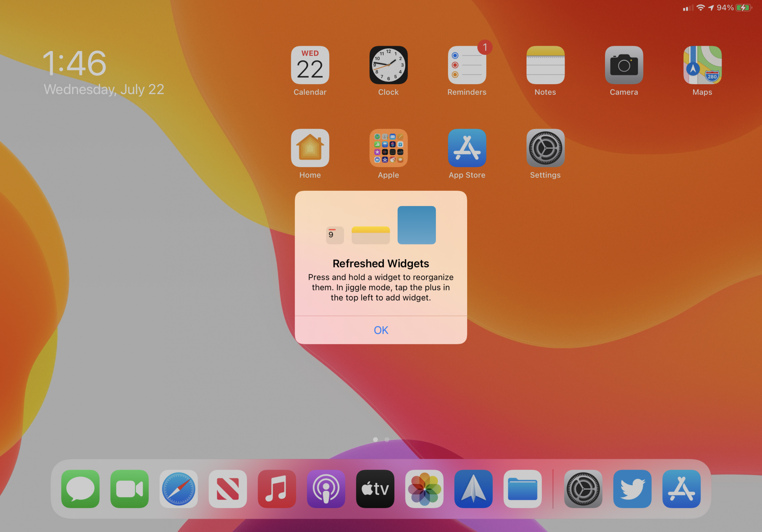Launch Podcasts from the dock
Viewport: 762px width, 532px height.
click(x=326, y=489)
